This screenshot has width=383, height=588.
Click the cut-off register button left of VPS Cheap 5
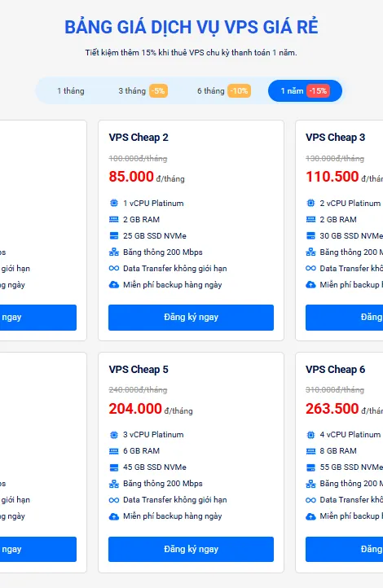point(37,549)
